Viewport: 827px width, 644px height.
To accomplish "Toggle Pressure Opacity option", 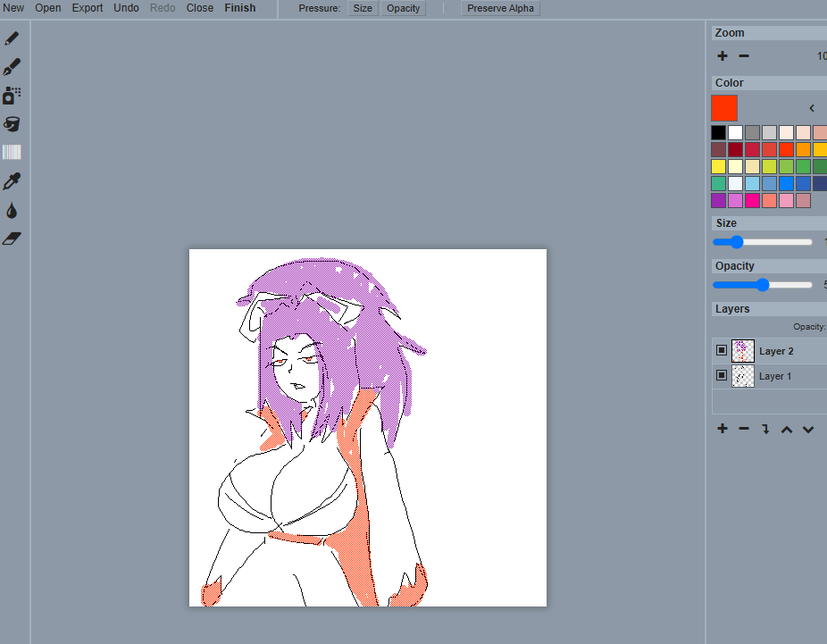I will pos(404,8).
